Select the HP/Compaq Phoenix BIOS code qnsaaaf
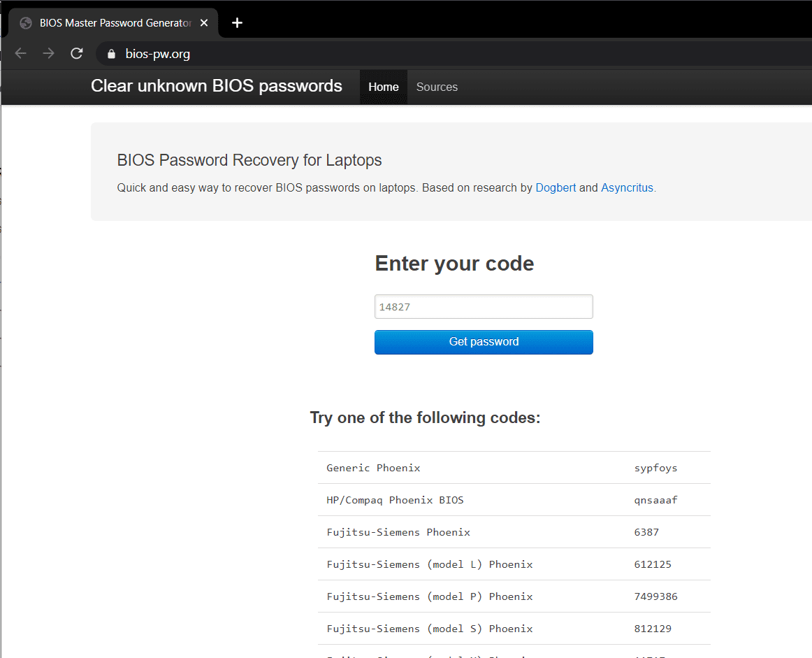This screenshot has height=658, width=812. click(x=655, y=500)
